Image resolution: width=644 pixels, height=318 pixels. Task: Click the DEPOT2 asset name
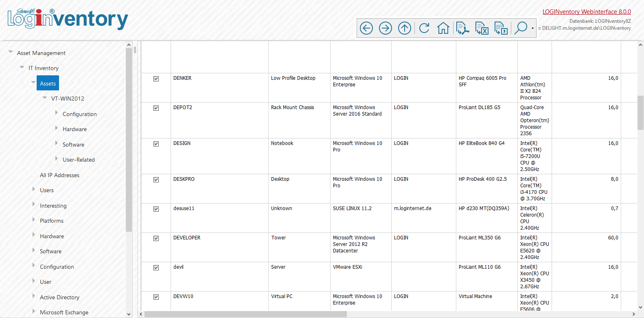point(183,107)
